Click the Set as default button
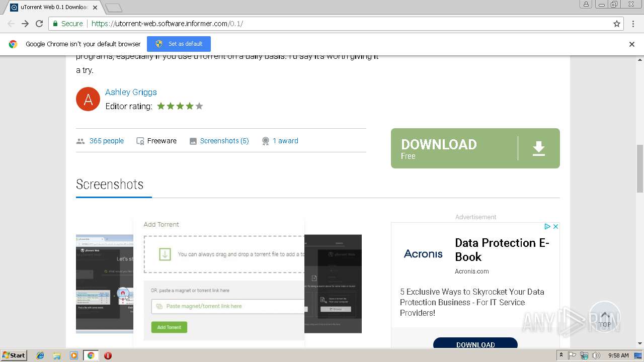The height and width of the screenshot is (362, 644). [x=179, y=44]
